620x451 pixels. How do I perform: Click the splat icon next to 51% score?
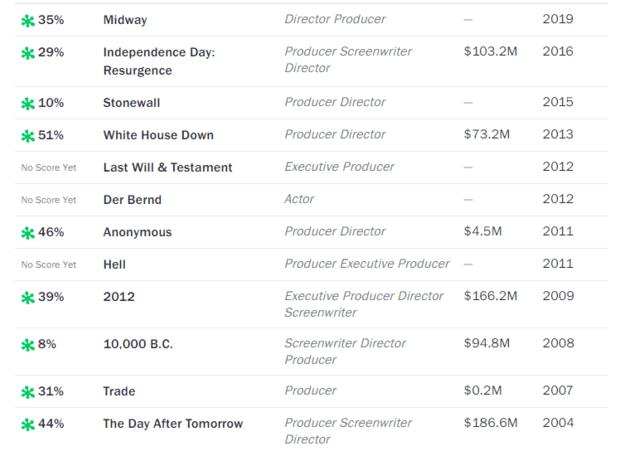click(28, 136)
